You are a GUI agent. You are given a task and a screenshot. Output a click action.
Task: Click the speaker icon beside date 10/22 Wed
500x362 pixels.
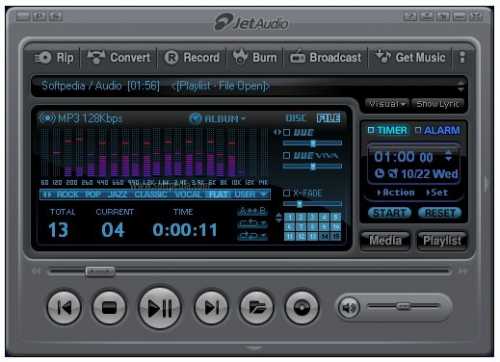click(393, 173)
